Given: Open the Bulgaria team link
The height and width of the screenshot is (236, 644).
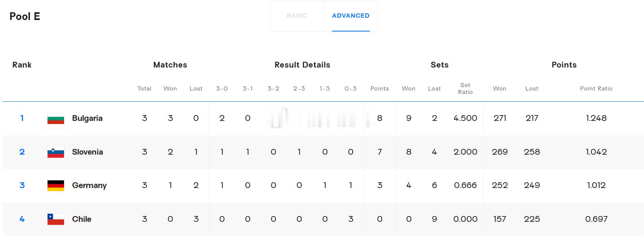Looking at the screenshot, I should pyautogui.click(x=87, y=118).
